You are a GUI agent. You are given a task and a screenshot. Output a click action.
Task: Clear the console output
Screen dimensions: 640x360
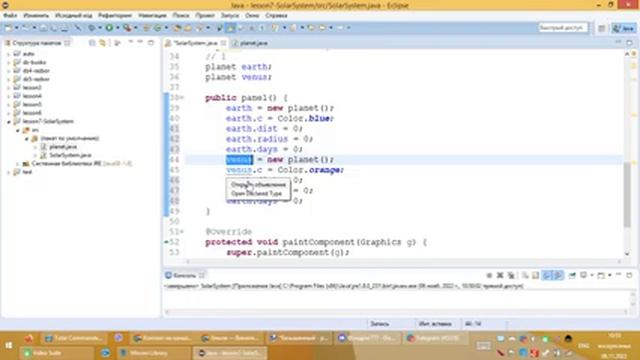point(525,276)
